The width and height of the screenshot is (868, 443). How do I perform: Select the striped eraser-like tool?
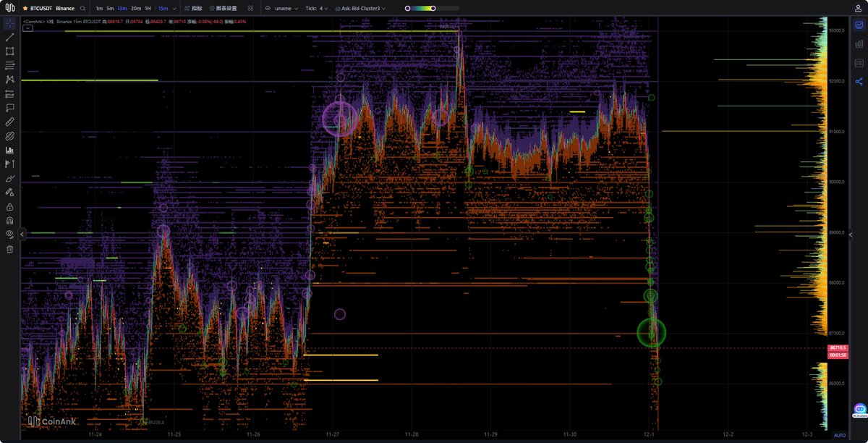(x=10, y=136)
